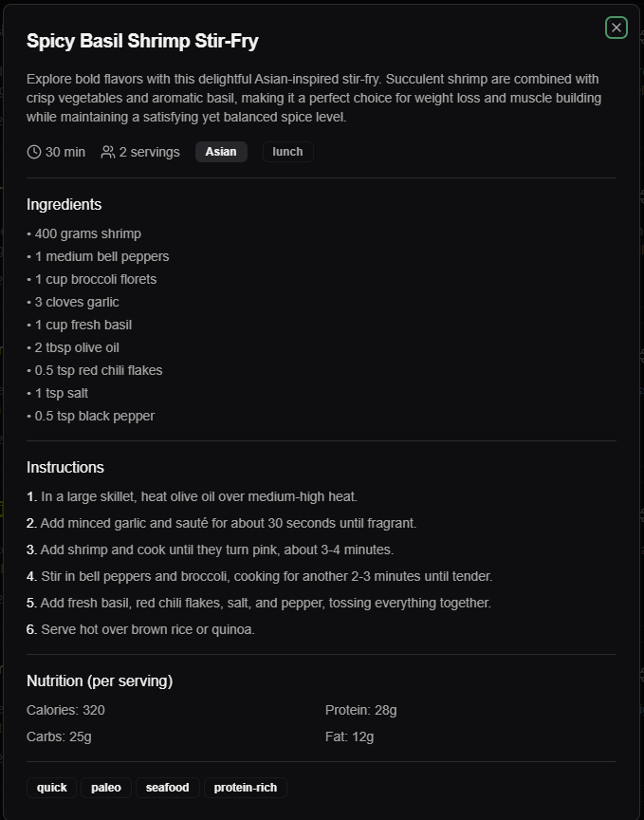Select the quick tag
The image size is (644, 820).
coord(51,787)
